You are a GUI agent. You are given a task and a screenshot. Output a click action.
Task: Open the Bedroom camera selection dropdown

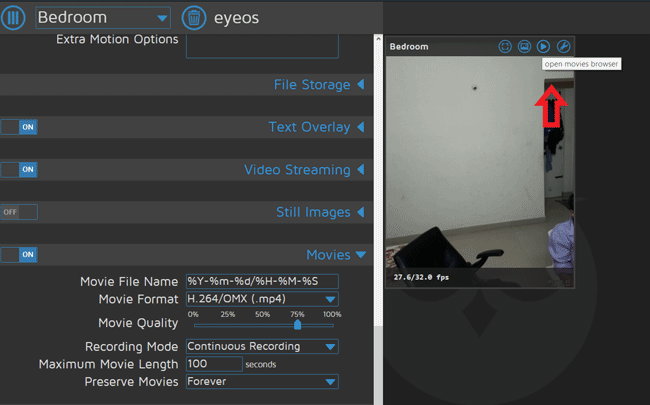click(x=103, y=18)
